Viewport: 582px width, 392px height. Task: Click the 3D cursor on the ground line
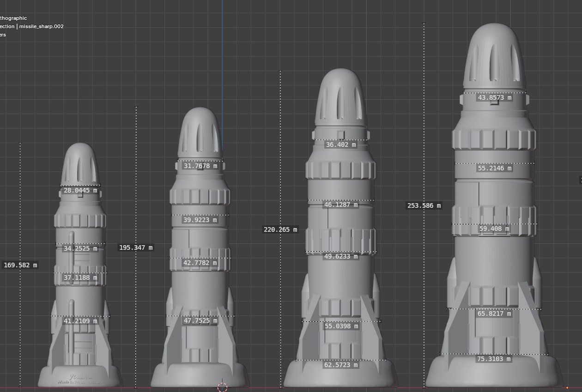(222, 387)
